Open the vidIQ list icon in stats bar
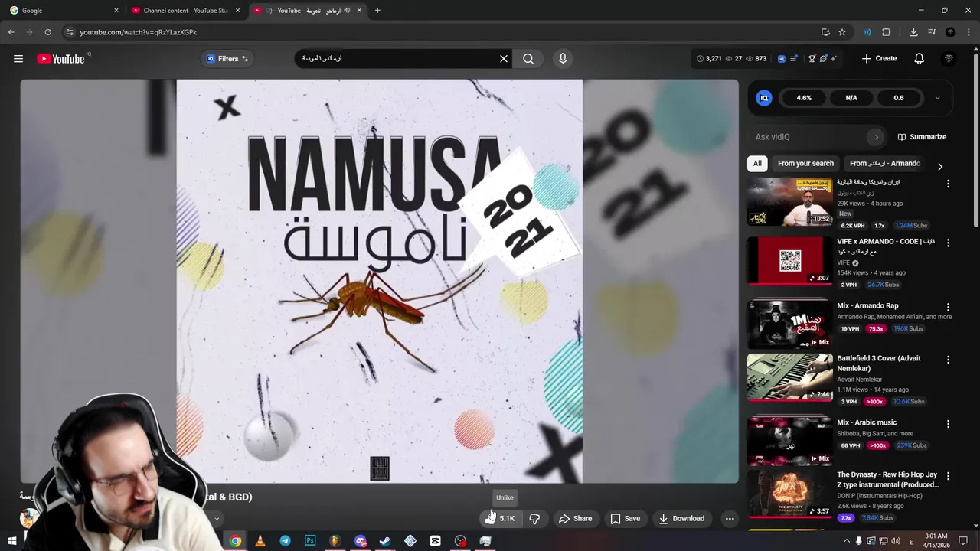 coord(794,59)
